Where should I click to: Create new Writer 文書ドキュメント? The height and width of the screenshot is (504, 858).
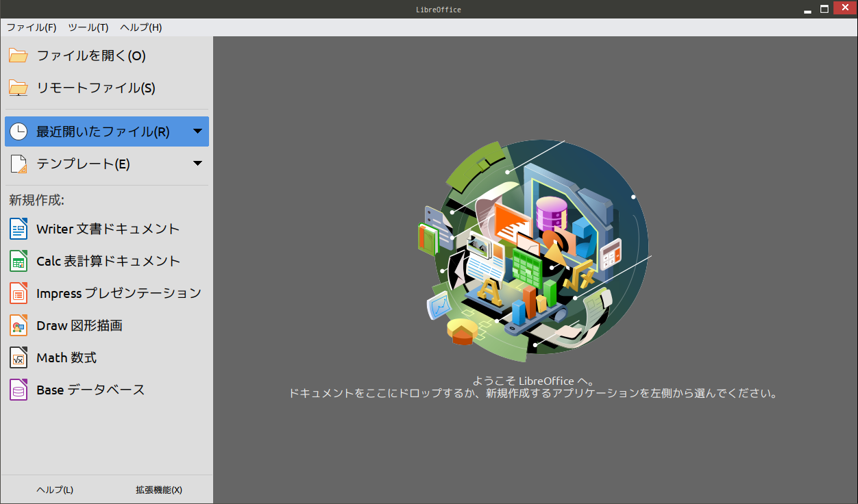[107, 229]
